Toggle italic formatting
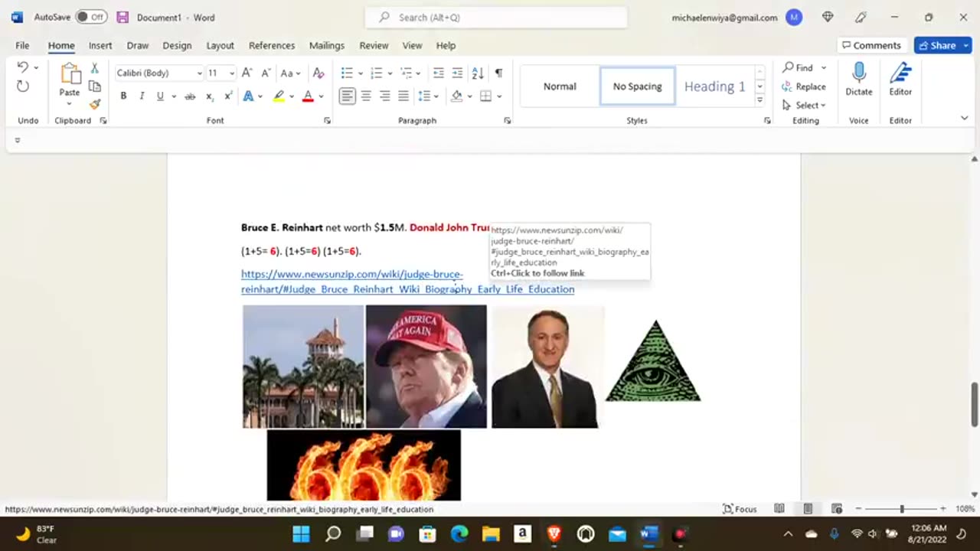The height and width of the screenshot is (551, 980). pos(142,96)
